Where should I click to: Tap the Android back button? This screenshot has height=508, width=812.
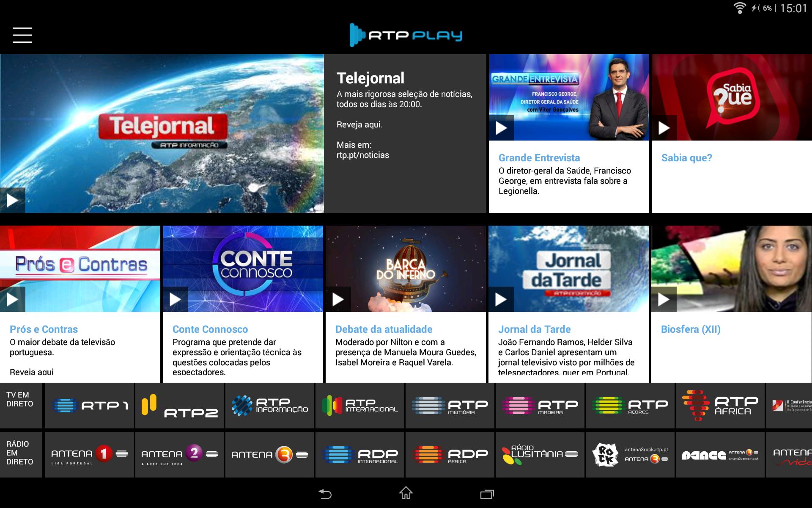click(325, 494)
